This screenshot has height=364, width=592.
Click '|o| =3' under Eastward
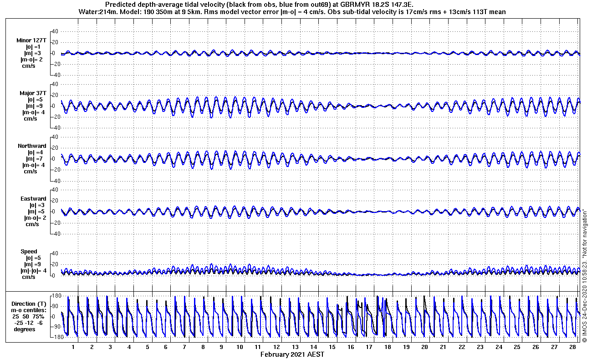(x=36, y=205)
